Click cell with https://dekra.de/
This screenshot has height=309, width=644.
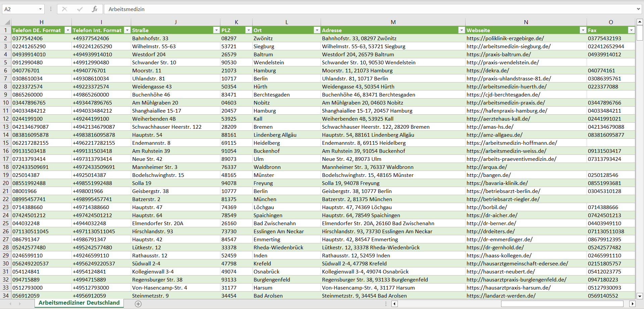(526, 70)
